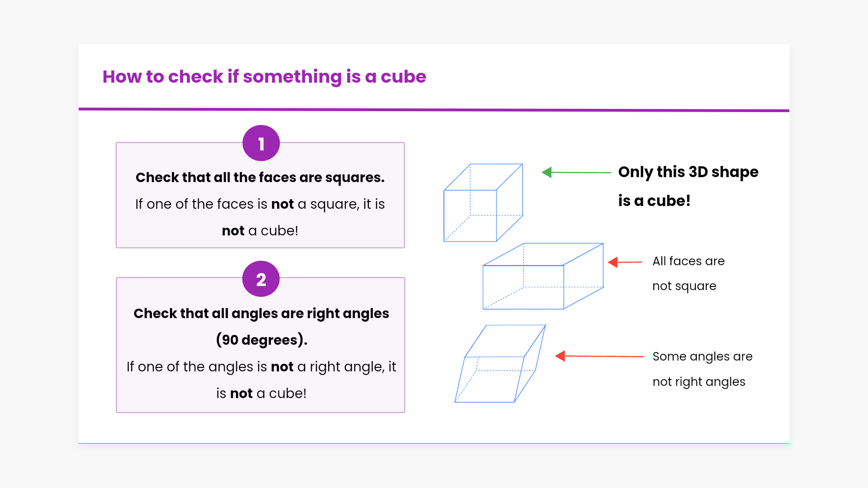This screenshot has height=488, width=868.
Task: Click the red arrow pointing at the slanted shape
Action: [x=599, y=356]
